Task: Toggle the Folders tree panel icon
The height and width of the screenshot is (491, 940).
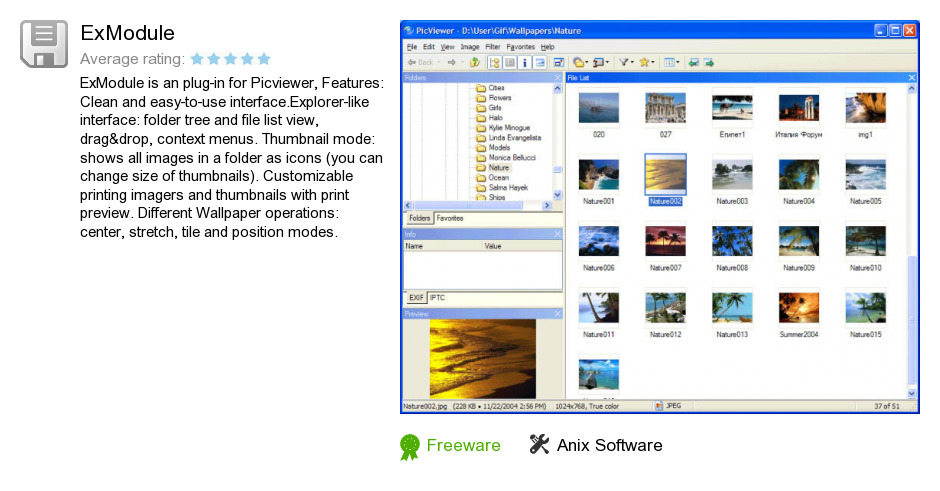Action: coord(495,62)
